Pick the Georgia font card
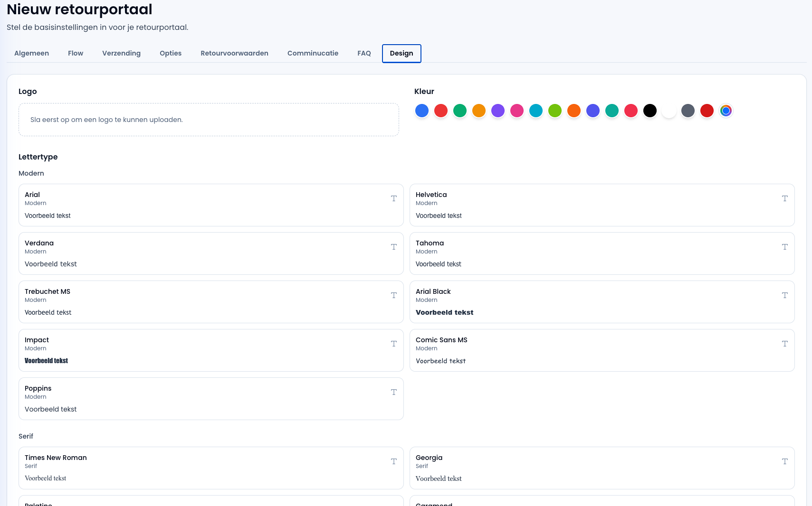This screenshot has height=506, width=812. click(x=602, y=468)
